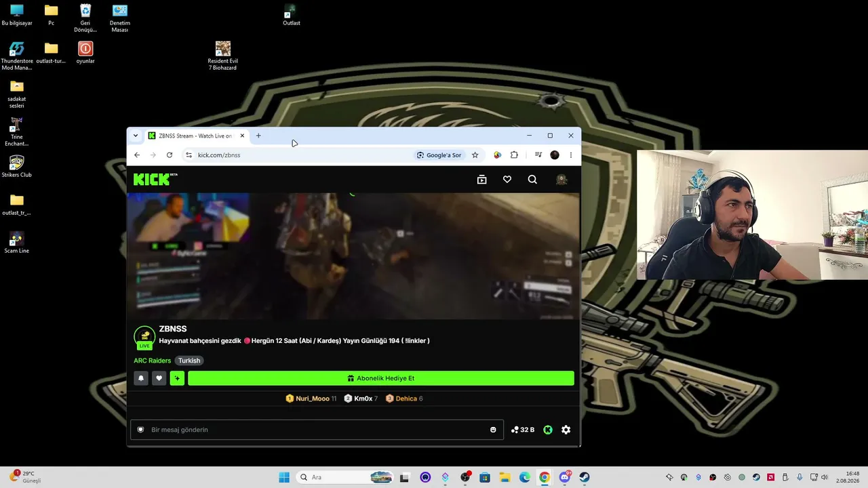
Task: Open the chat identity shield icon
Action: (x=141, y=430)
